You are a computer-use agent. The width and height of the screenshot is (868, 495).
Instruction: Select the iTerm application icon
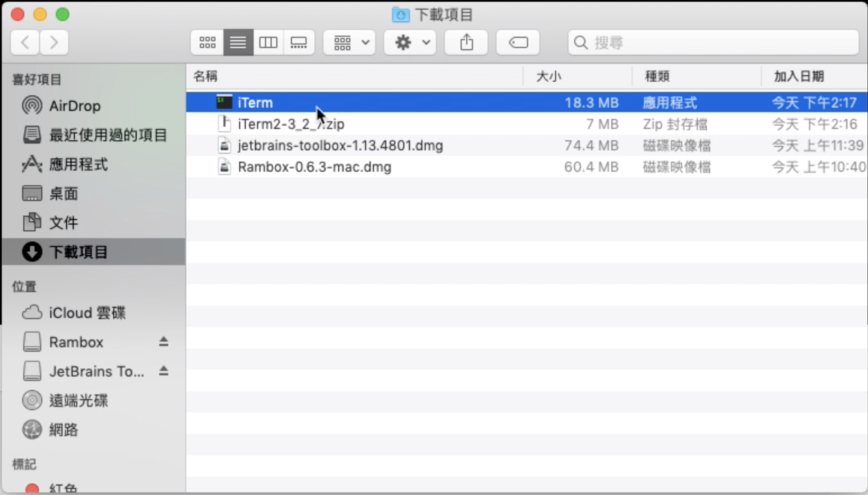(223, 102)
